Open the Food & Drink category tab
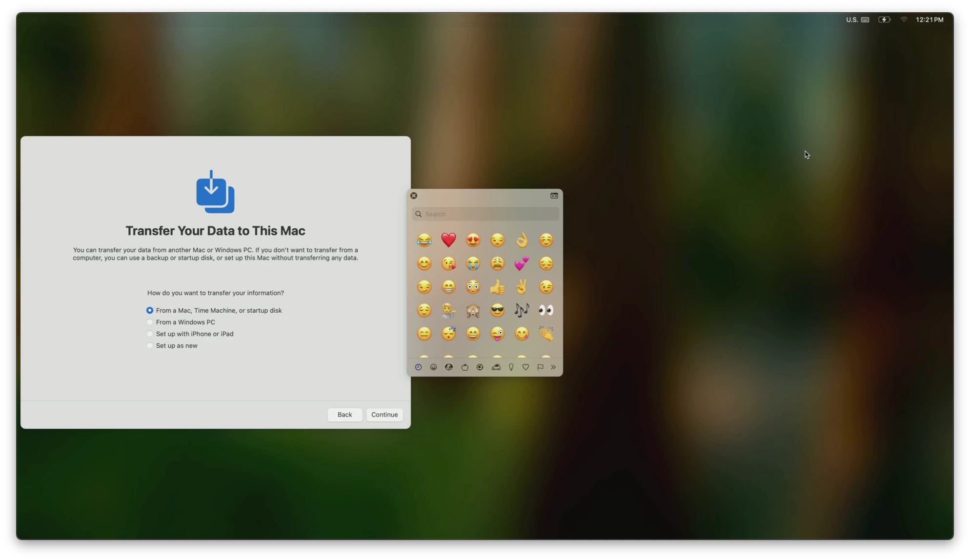970x560 pixels. pos(465,367)
